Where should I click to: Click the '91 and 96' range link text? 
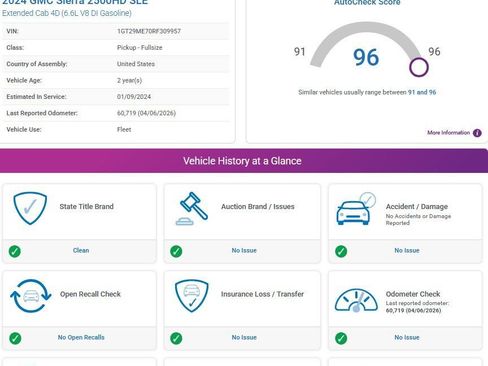click(422, 92)
